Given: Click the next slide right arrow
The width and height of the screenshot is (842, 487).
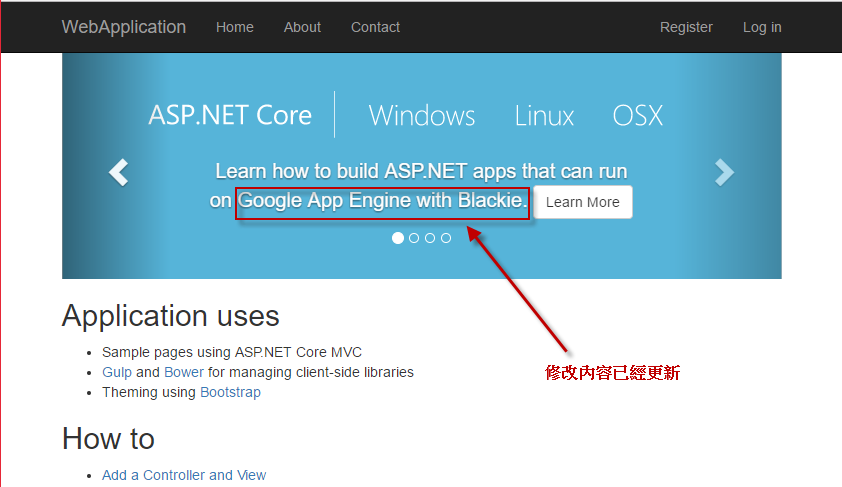Looking at the screenshot, I should (x=724, y=173).
